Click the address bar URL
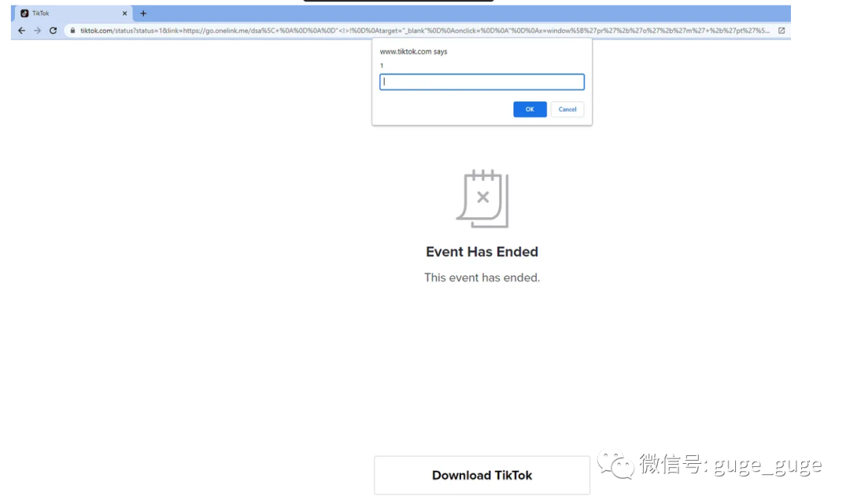This screenshot has height=504, width=850. (424, 31)
